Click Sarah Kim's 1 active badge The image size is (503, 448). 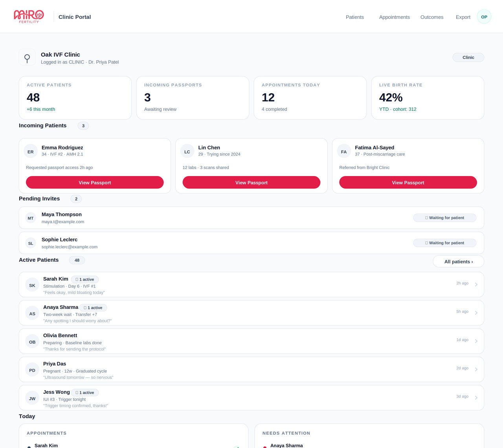point(85,279)
